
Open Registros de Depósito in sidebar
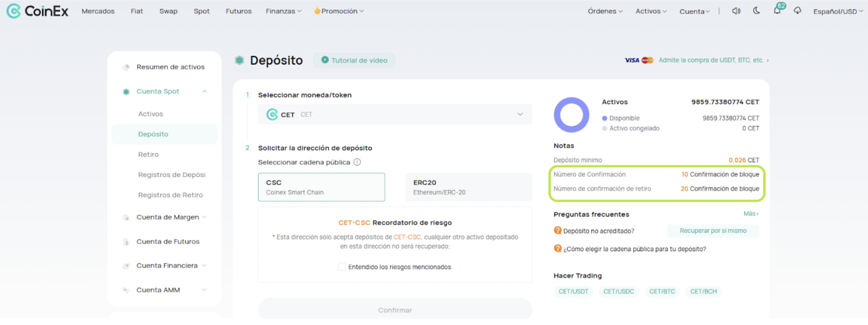pyautogui.click(x=172, y=175)
